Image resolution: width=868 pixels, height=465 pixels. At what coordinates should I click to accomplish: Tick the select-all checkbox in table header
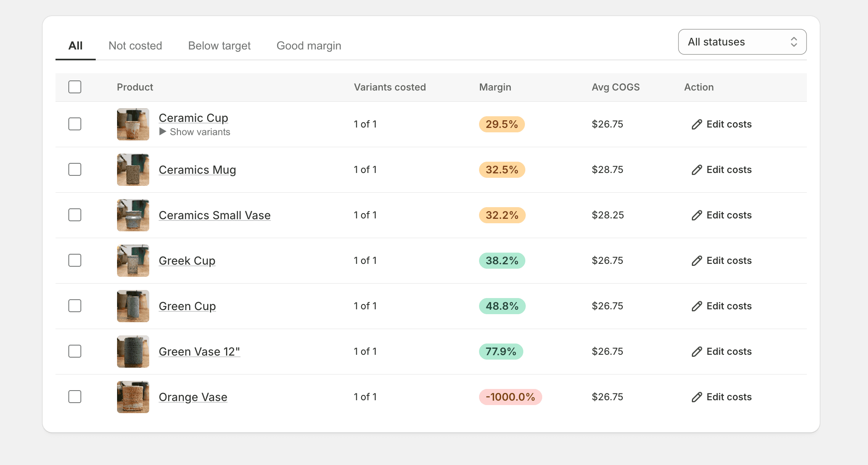(x=75, y=87)
